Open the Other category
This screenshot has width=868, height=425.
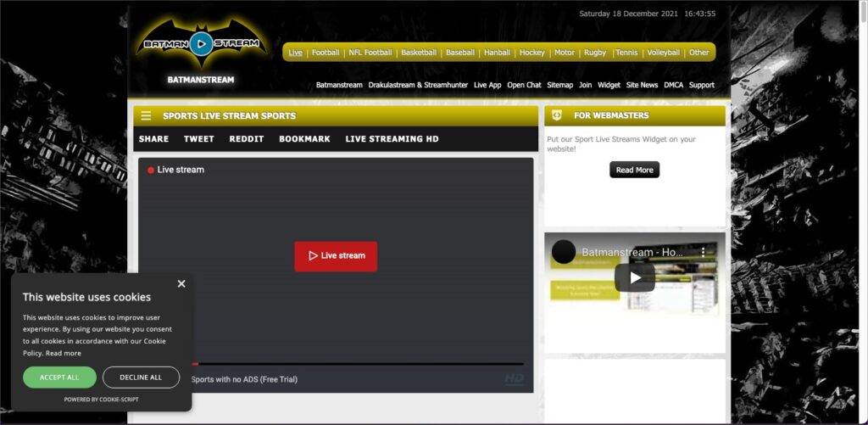pyautogui.click(x=698, y=53)
